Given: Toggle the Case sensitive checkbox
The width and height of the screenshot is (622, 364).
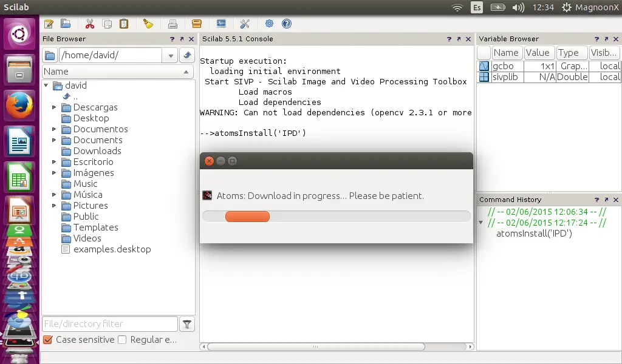Looking at the screenshot, I should 47,340.
